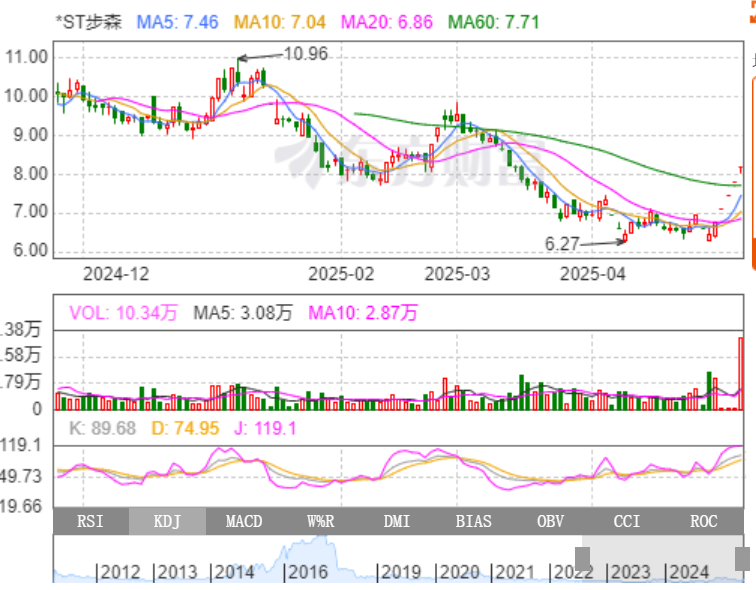Click the volume MA10: 2.87万 label

[363, 313]
